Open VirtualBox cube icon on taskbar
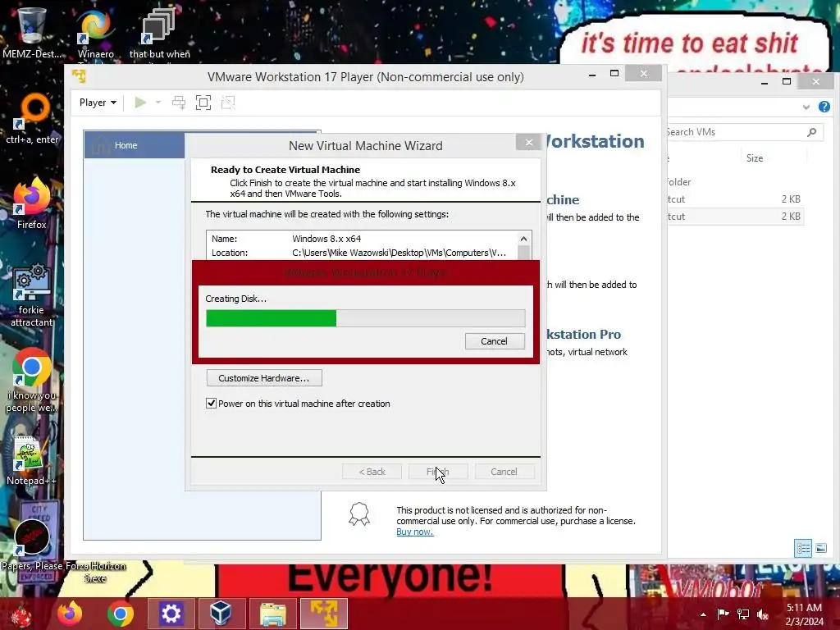The height and width of the screenshot is (630, 840). tap(221, 614)
